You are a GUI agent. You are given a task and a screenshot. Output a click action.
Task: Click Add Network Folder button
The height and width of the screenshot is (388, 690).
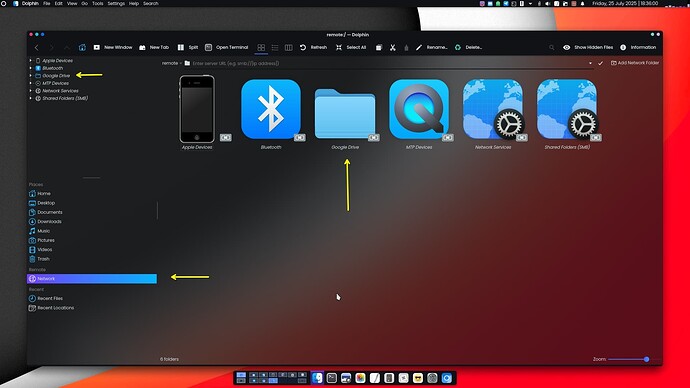coord(635,63)
